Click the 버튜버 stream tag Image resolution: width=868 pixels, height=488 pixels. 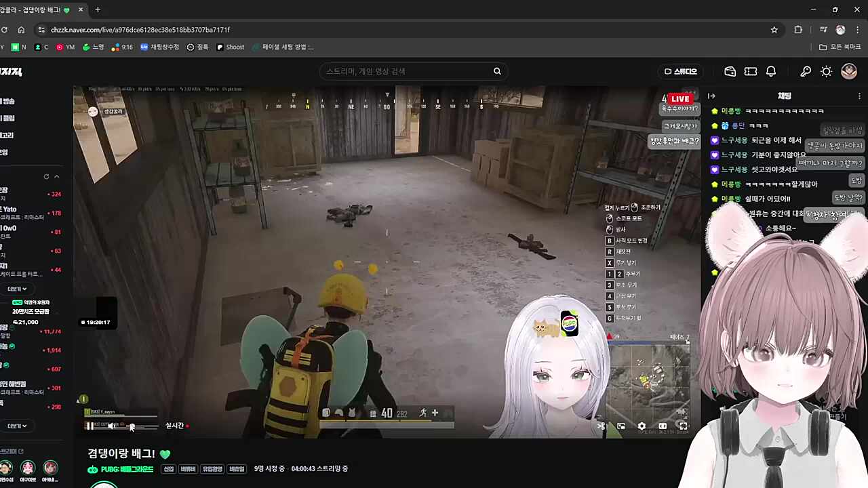(x=188, y=469)
